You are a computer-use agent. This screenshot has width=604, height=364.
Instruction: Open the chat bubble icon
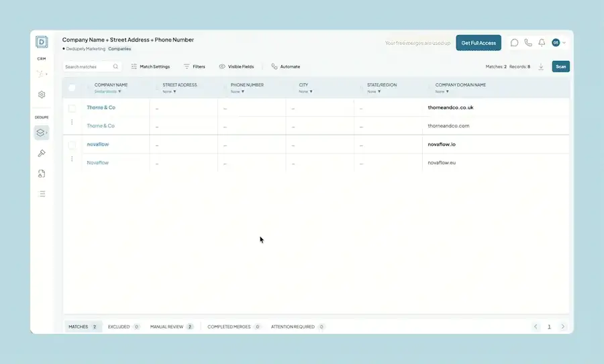tap(514, 43)
